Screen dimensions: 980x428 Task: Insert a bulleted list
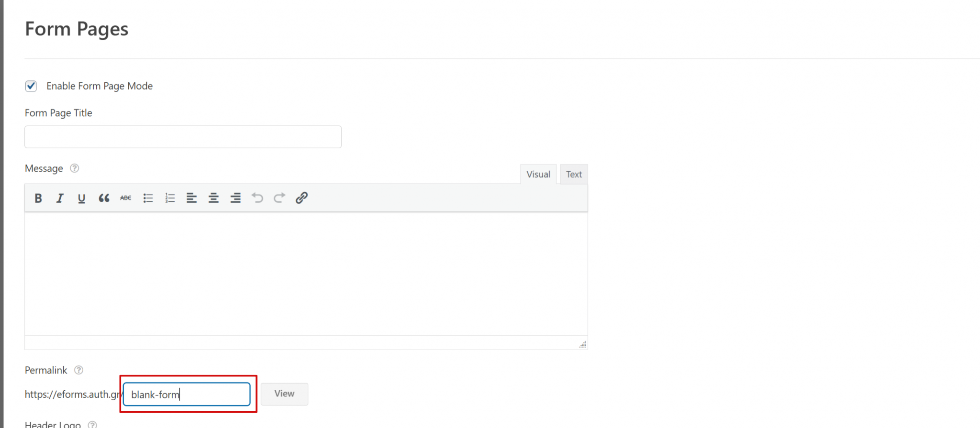tap(148, 198)
